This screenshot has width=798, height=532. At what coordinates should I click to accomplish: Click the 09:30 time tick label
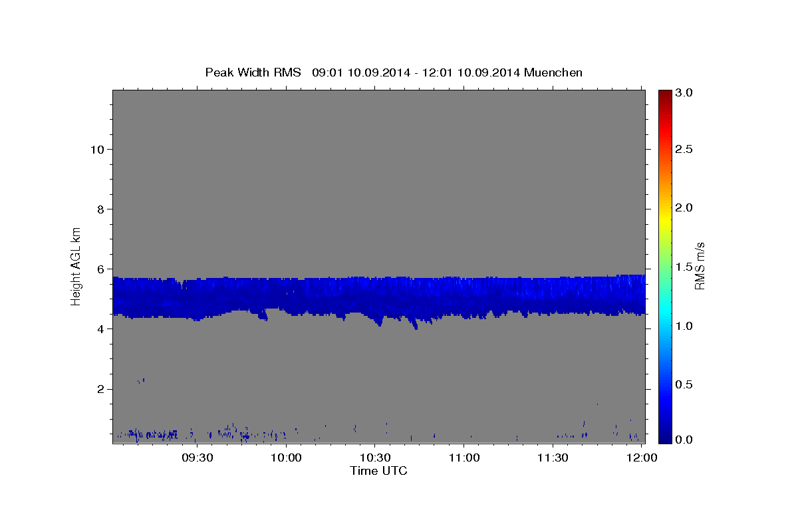(x=198, y=458)
